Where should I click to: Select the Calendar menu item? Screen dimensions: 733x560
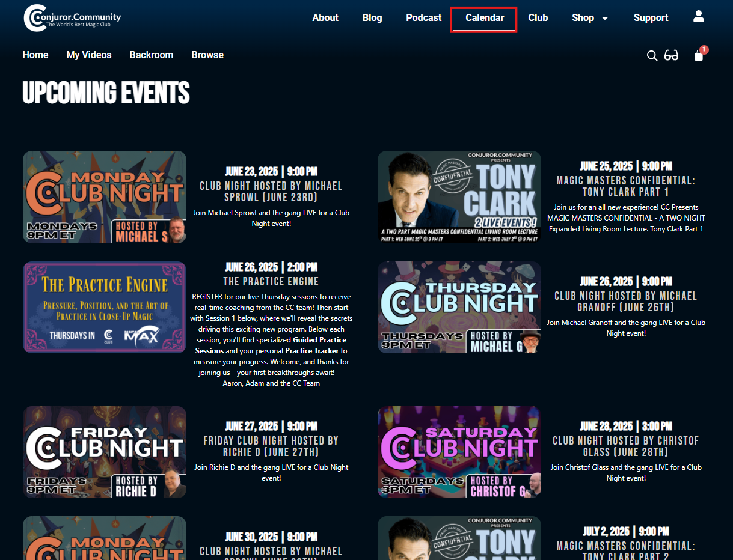point(485,18)
